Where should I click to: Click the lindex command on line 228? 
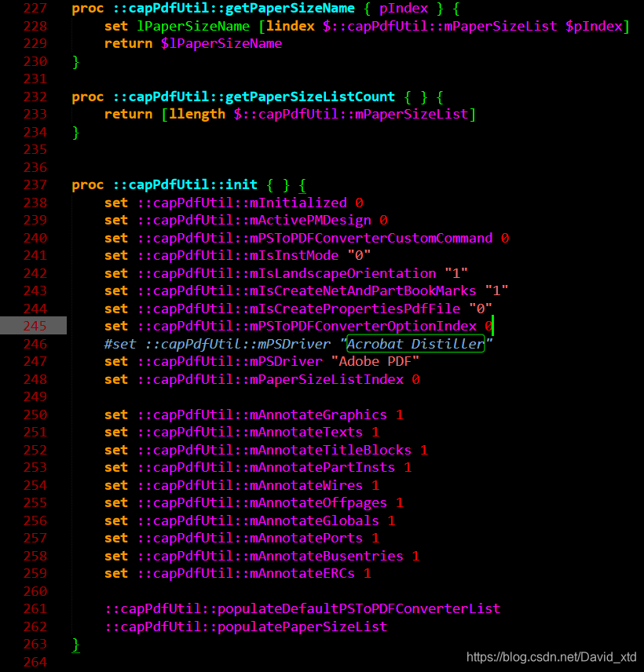pyautogui.click(x=291, y=26)
